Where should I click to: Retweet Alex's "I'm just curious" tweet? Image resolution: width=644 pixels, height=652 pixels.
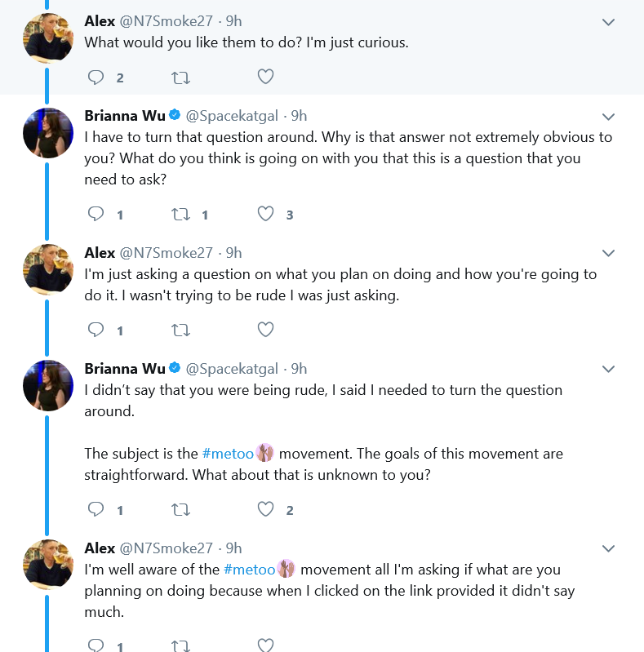coord(180,78)
